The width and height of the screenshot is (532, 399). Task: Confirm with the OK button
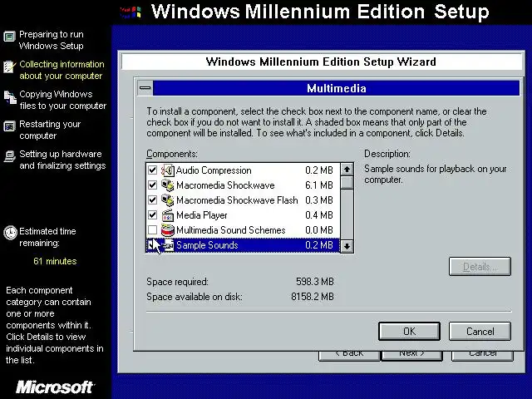coord(409,331)
